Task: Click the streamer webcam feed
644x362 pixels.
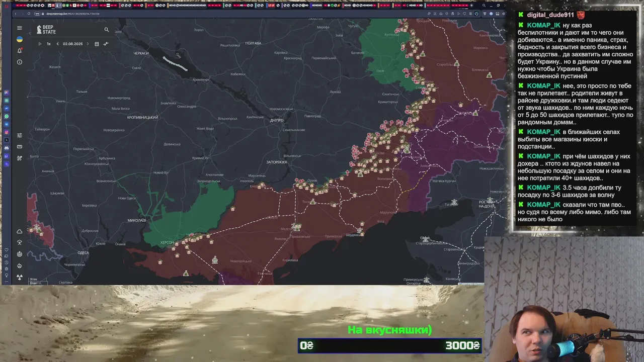Action: point(564,299)
